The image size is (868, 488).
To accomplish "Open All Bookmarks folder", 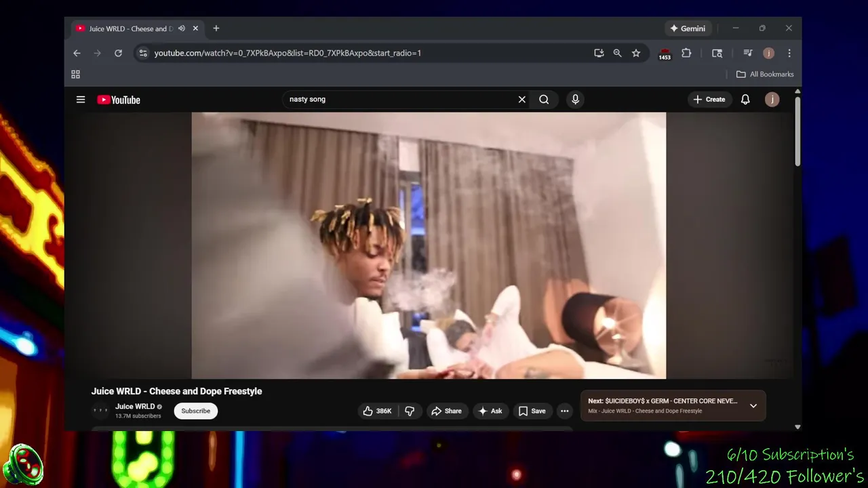I will point(765,75).
